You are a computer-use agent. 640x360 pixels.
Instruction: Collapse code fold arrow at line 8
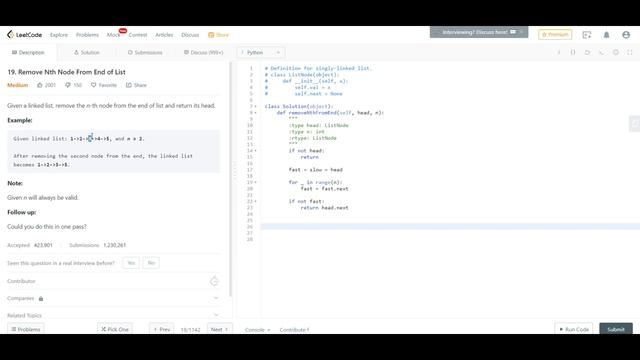256,113
